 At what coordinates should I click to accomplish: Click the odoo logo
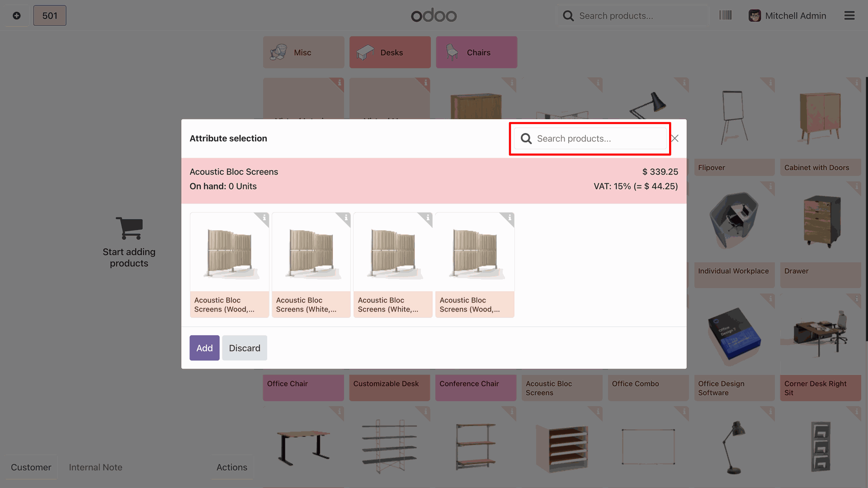coord(434,15)
